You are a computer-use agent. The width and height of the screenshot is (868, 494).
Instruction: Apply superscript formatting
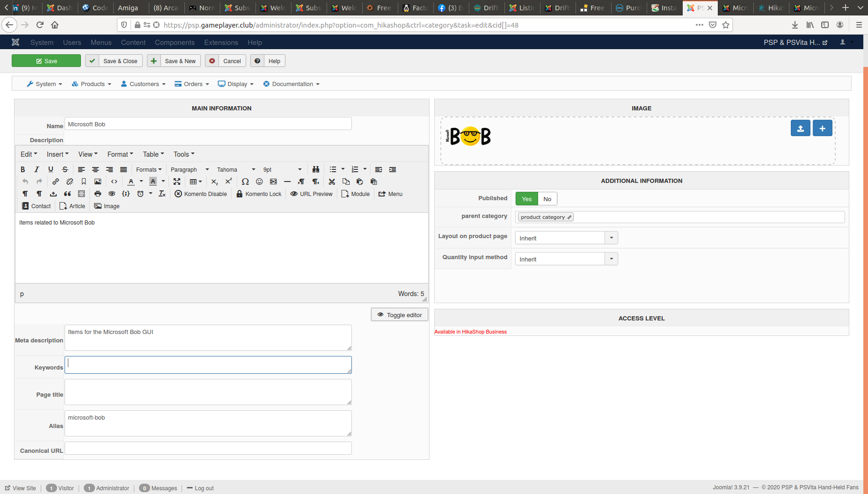coord(228,182)
